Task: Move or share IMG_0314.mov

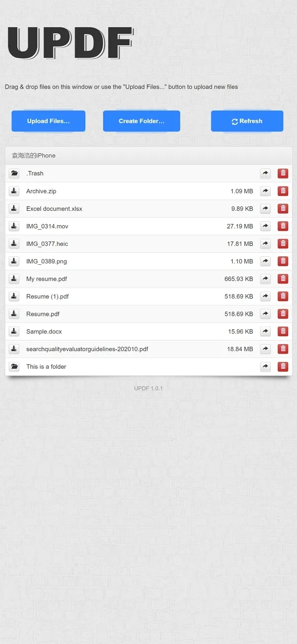Action: coord(265,226)
